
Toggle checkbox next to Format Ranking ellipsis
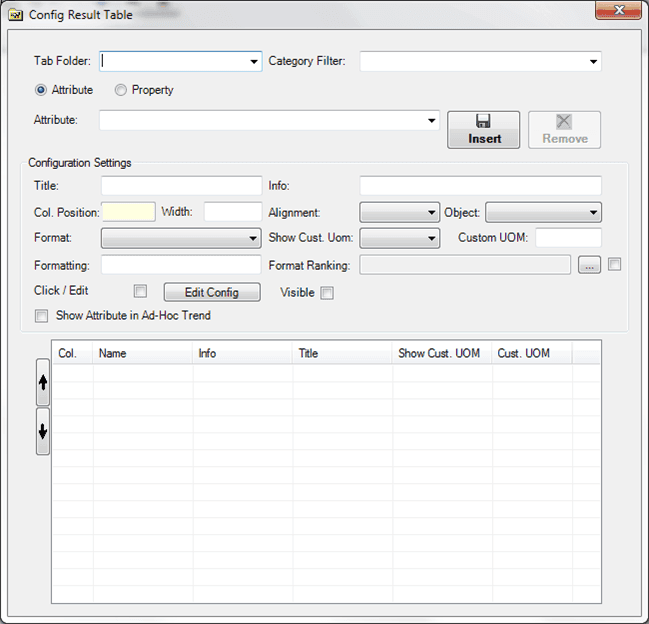tap(615, 264)
